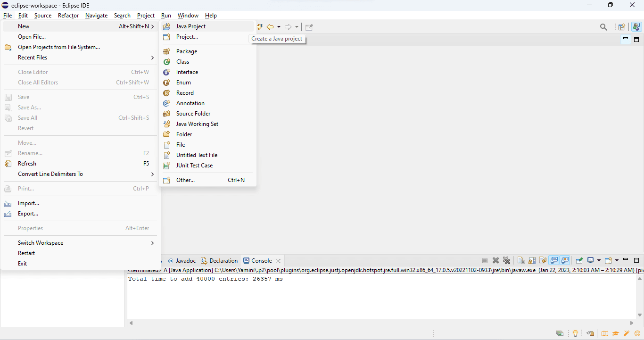The image size is (644, 340).
Task: Choose Annotation in the New submenu
Action: coord(207,103)
